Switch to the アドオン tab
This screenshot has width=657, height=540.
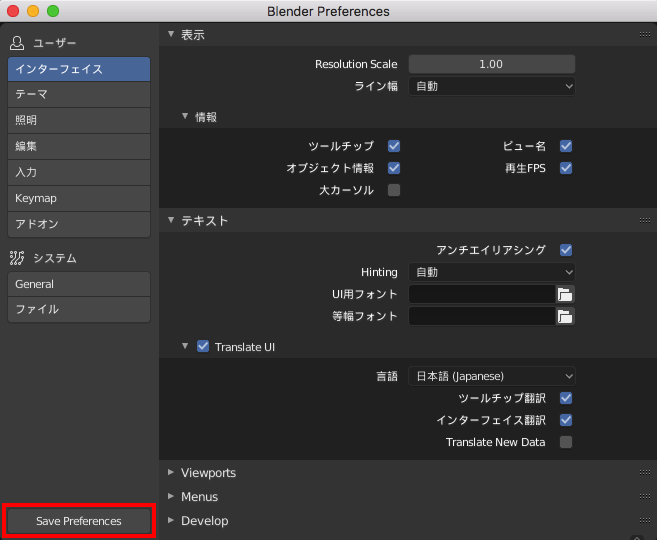79,225
